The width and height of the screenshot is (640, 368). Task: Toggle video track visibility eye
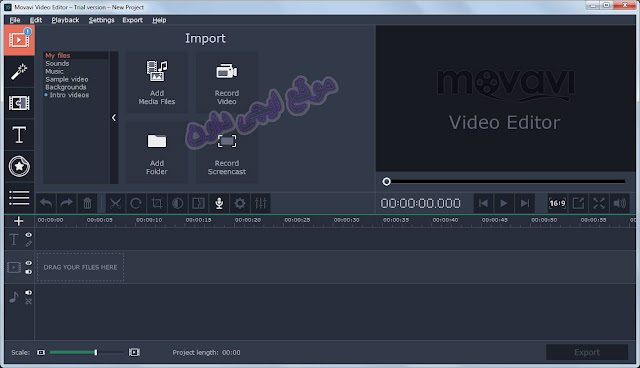point(29,263)
